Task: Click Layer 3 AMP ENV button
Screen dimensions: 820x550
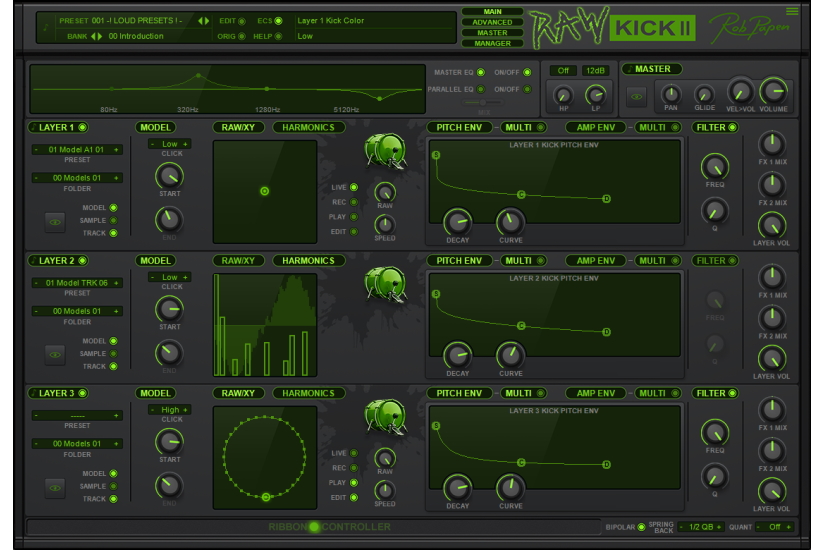Action: 596,393
